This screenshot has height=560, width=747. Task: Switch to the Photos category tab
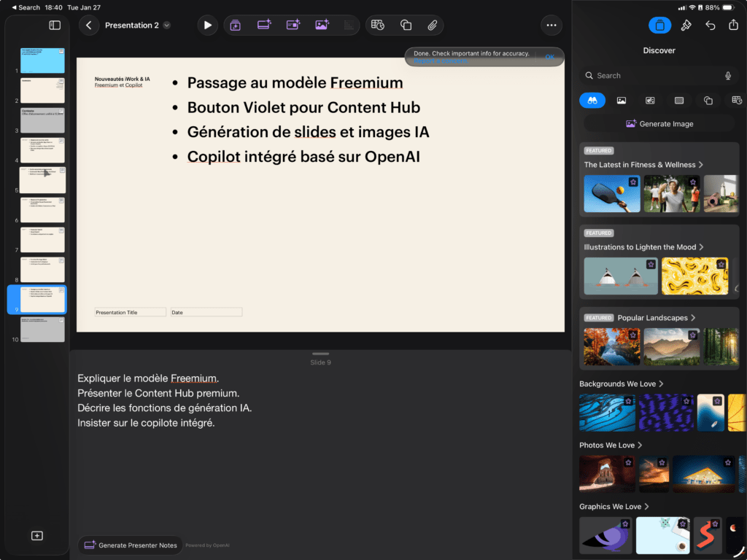621,100
